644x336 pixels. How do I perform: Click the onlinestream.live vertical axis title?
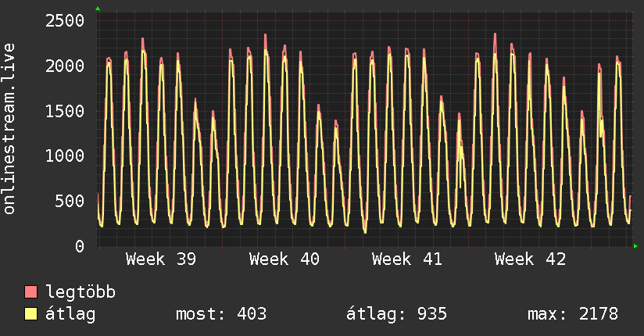point(9,128)
